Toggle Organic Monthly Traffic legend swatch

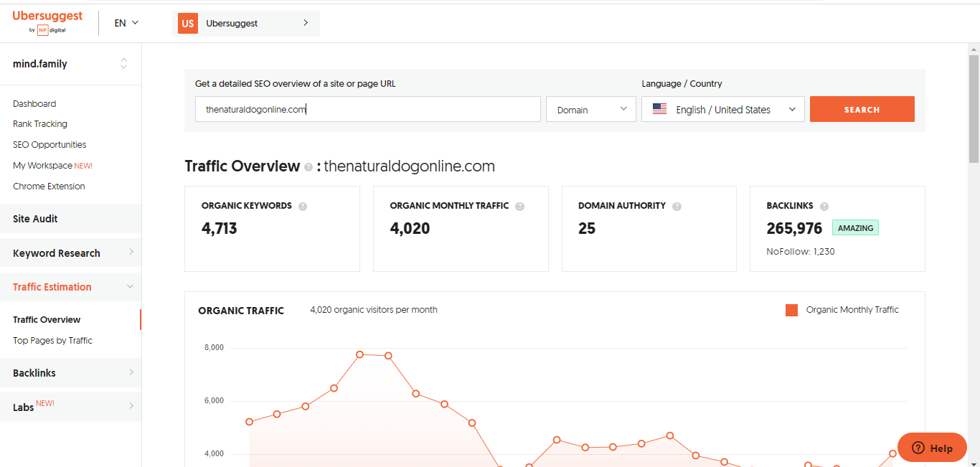coord(792,310)
